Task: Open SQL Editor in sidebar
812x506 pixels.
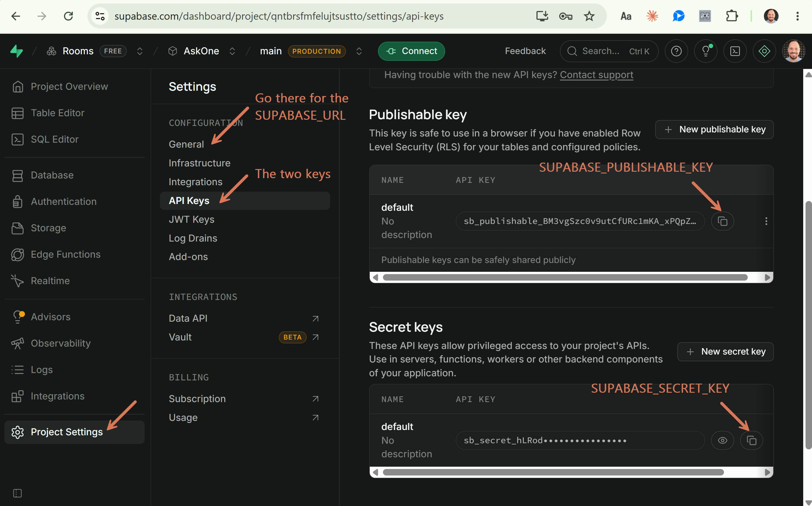Action: pos(74,139)
